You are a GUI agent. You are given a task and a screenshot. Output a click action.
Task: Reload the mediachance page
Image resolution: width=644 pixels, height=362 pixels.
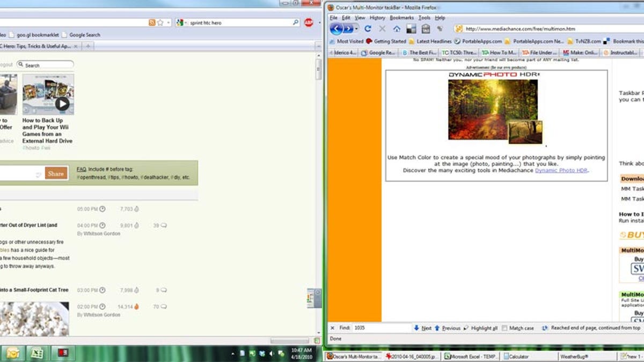pos(368,28)
